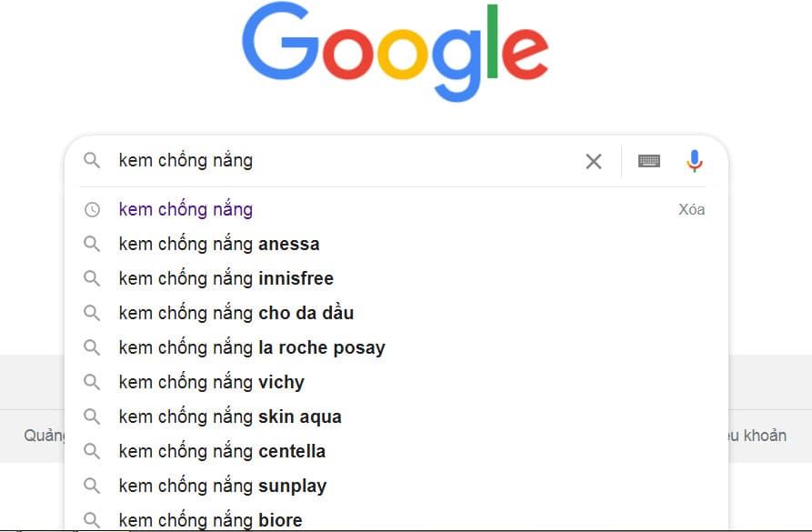Click the microphone icon for voice search
The image size is (812, 532).
[695, 161]
